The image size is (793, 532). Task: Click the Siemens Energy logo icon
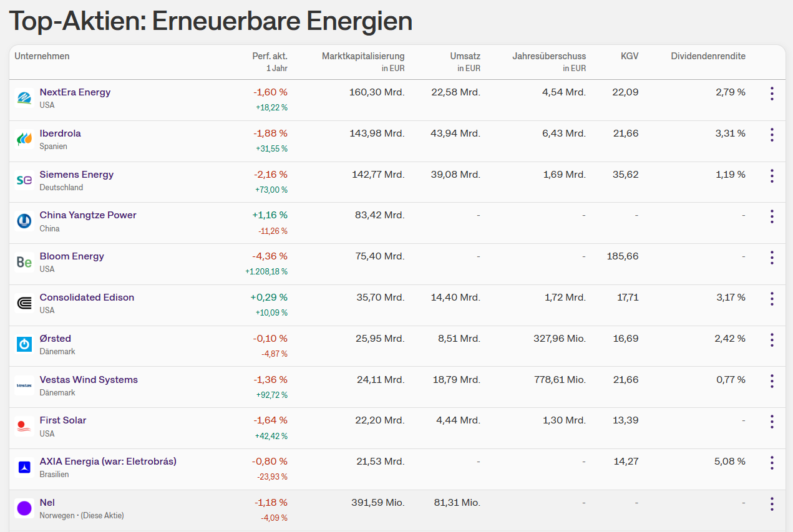pos(24,180)
